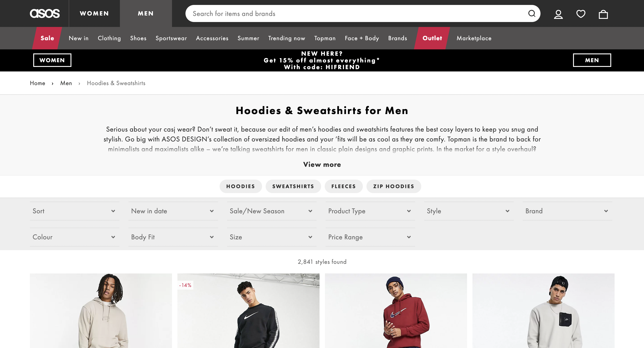
Task: Click the -14% discount badge
Action: tap(185, 285)
